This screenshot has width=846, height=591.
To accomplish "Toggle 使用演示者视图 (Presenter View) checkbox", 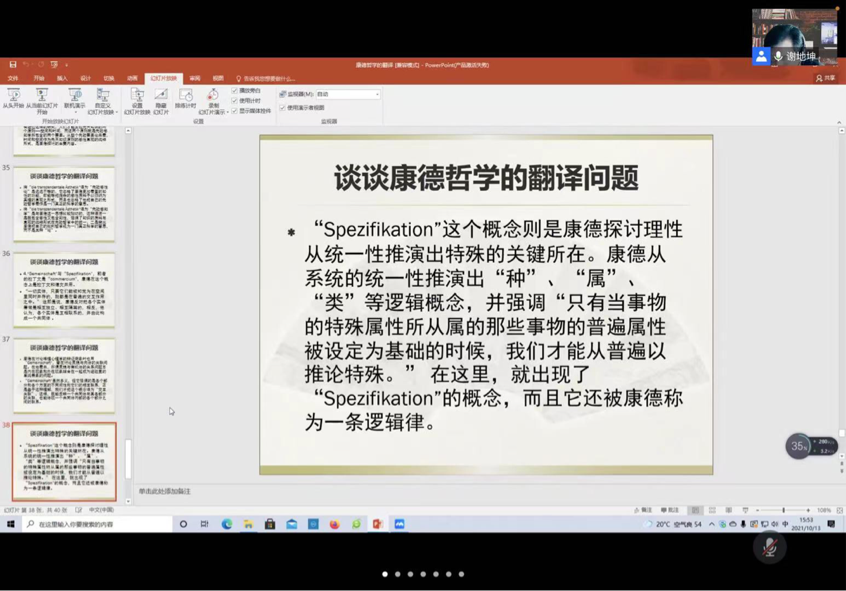I will coord(283,108).
